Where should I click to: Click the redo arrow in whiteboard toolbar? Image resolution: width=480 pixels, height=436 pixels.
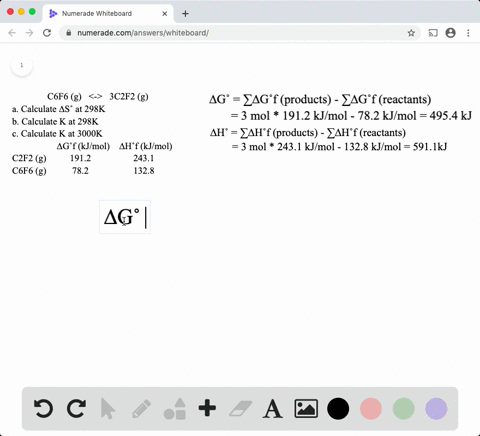76,408
